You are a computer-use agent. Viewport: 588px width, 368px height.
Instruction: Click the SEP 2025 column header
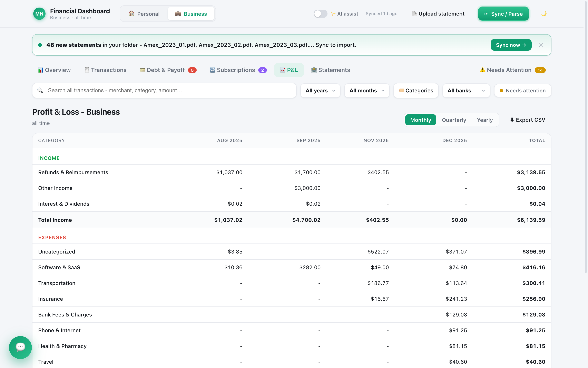click(308, 140)
